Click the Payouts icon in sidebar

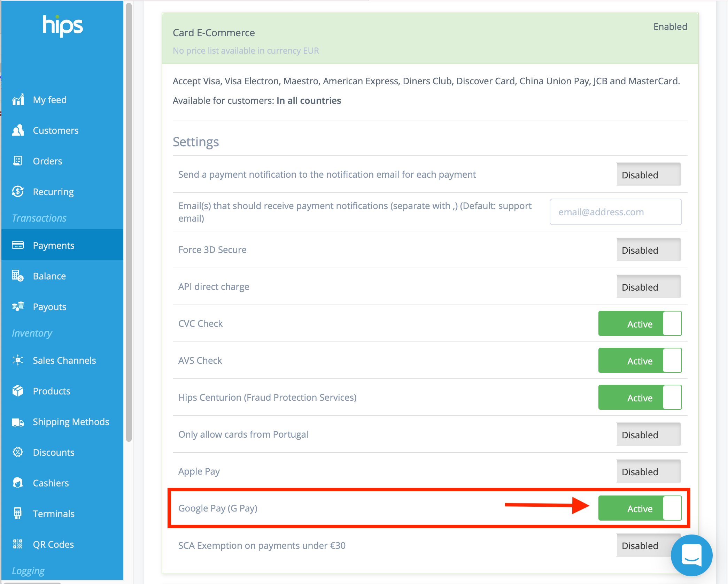(x=18, y=306)
